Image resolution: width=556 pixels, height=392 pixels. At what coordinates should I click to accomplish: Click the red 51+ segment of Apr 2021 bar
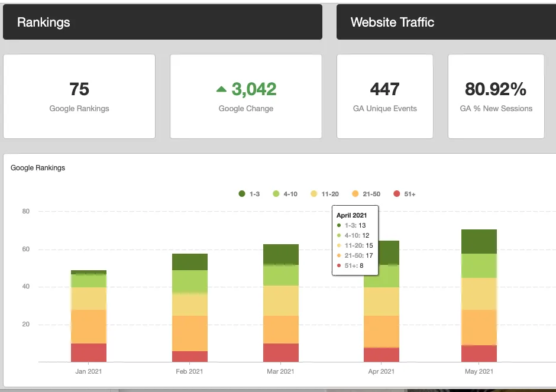coord(382,355)
